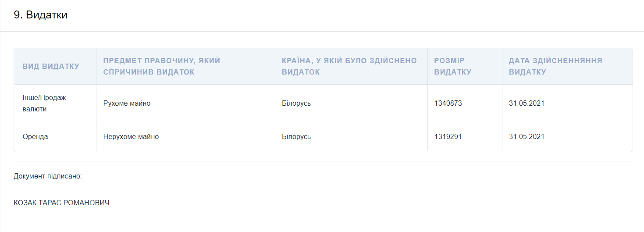Click the 'КРАЇНА, У ЯКІЙ БУЛО ЗДІЙСНЕНО ВИДАТОК' header
Screen dimensions: 644x232
tap(349, 66)
